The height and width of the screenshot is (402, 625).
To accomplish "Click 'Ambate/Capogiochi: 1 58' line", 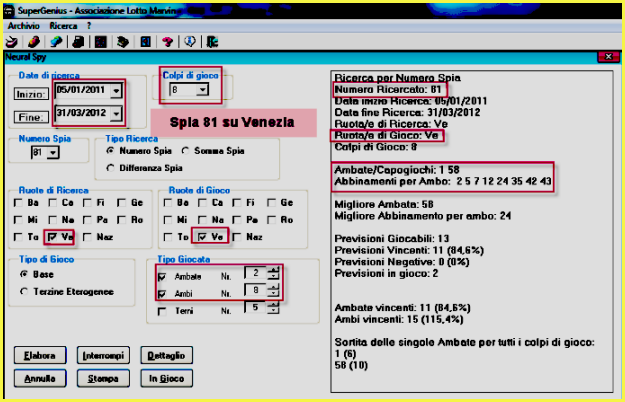I will tap(397, 170).
